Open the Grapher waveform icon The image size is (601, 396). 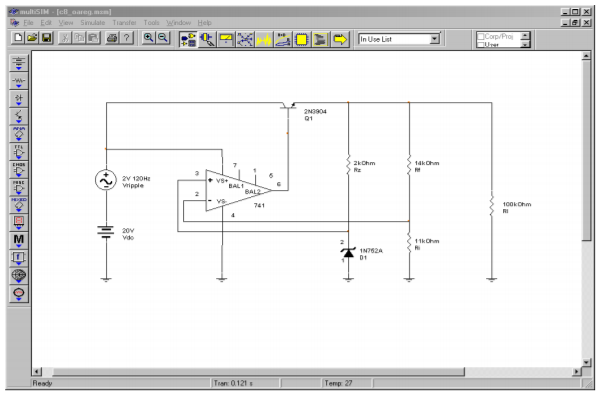[264, 39]
